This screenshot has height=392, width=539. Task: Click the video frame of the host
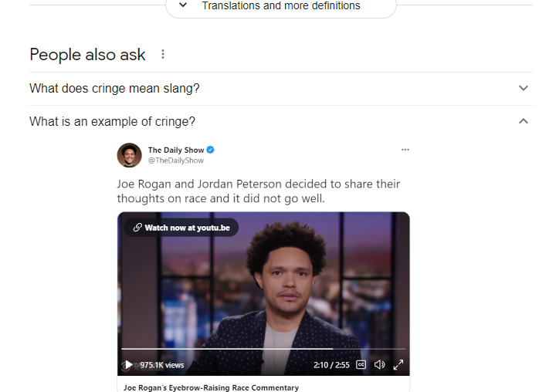(263, 286)
